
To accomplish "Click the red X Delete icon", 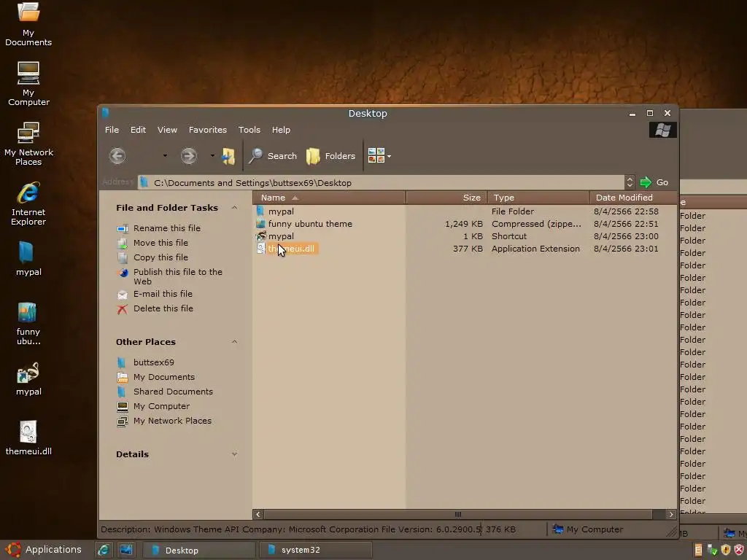I will (123, 309).
